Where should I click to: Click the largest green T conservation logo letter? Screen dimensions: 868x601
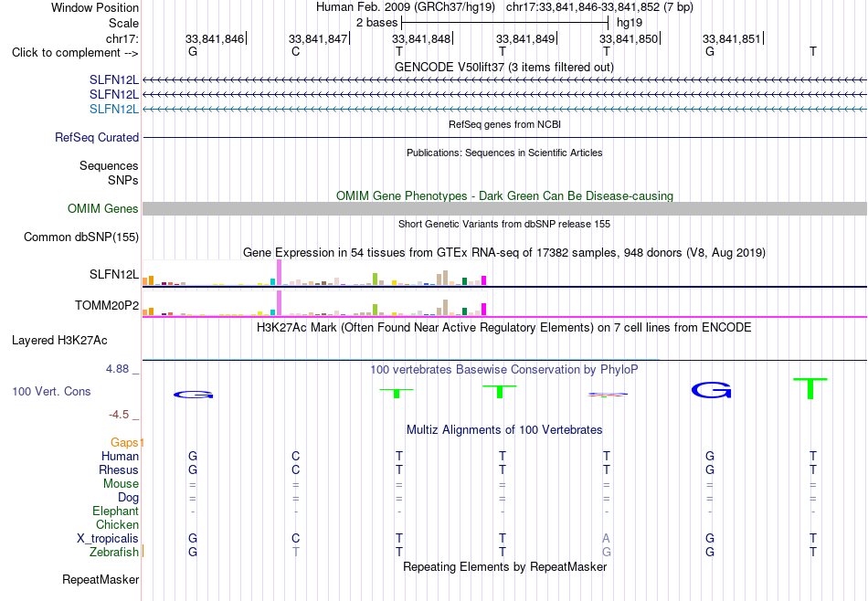[810, 388]
